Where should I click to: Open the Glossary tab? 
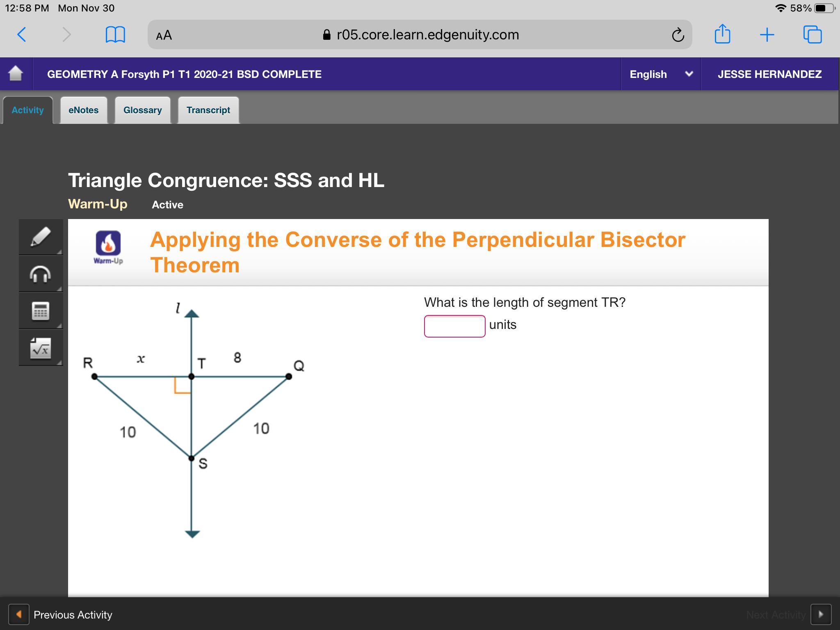click(x=142, y=110)
